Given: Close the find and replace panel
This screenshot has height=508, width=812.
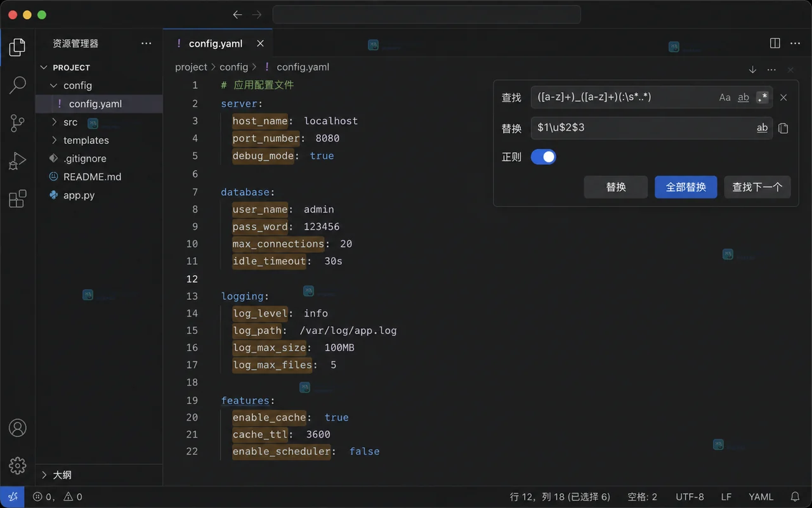Looking at the screenshot, I should pyautogui.click(x=783, y=98).
